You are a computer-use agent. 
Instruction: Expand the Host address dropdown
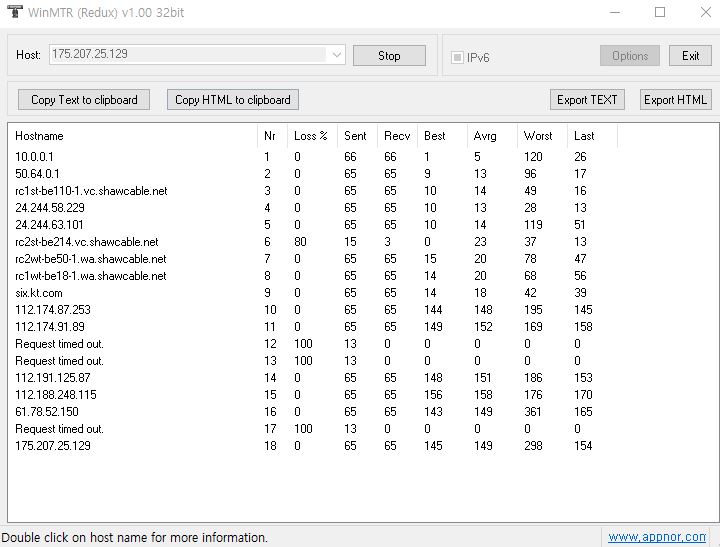[336, 55]
